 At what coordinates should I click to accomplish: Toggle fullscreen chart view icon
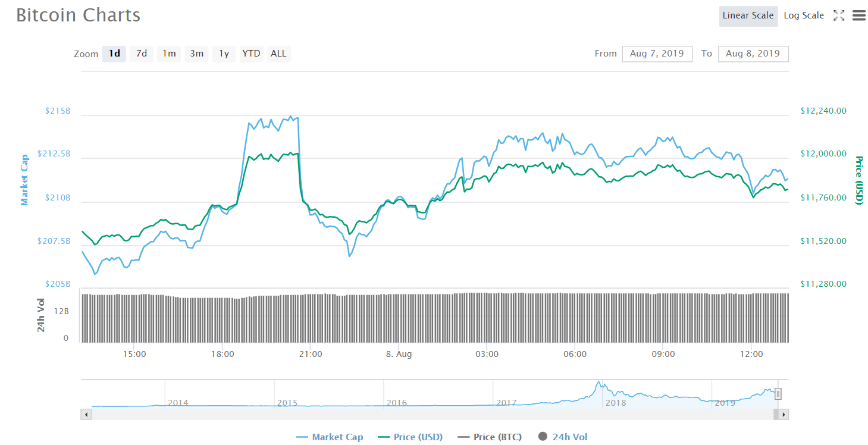[839, 15]
